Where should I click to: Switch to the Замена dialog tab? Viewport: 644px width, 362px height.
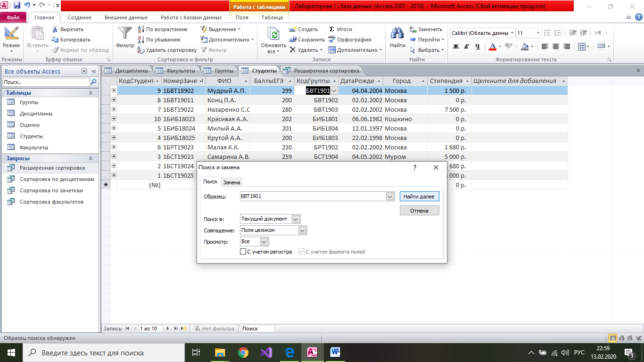231,182
